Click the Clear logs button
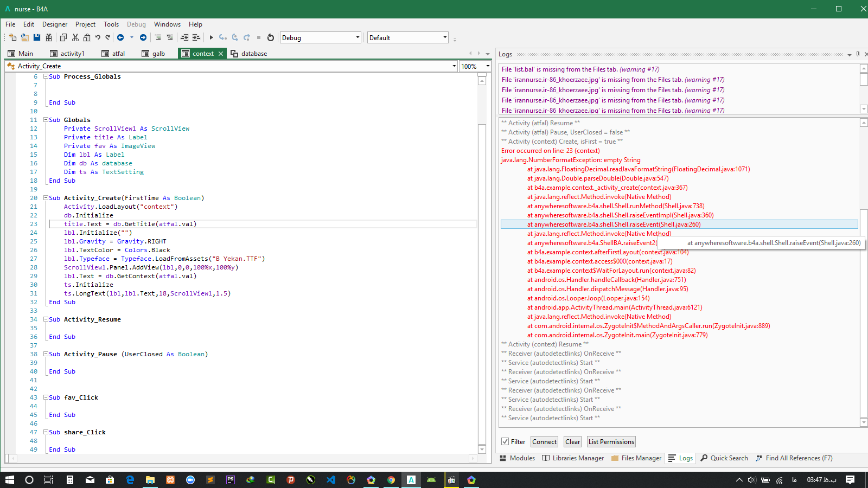This screenshot has width=868, height=488. click(572, 442)
